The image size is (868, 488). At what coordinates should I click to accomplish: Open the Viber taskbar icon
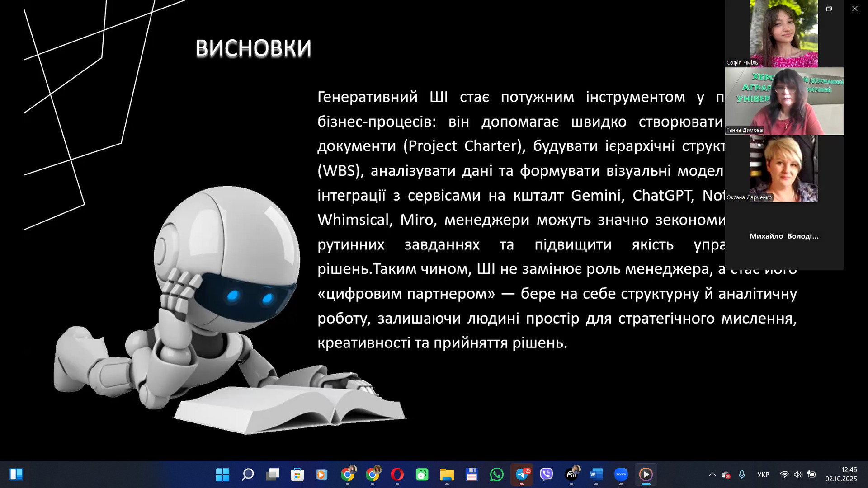point(547,474)
